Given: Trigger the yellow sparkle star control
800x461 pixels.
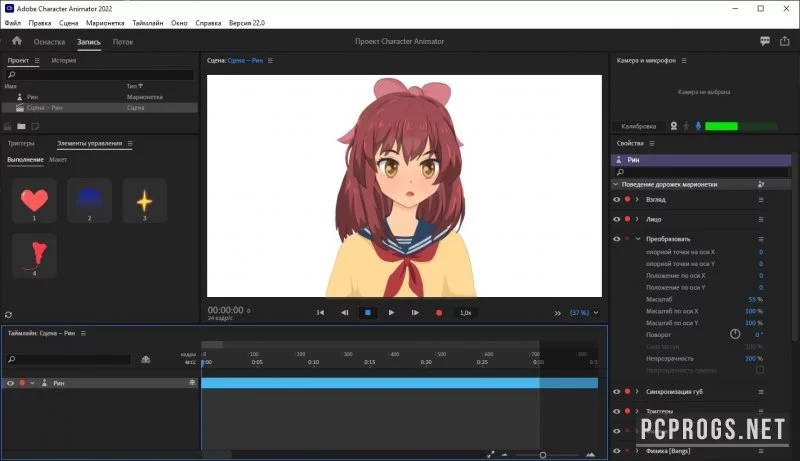Looking at the screenshot, I should (x=144, y=200).
